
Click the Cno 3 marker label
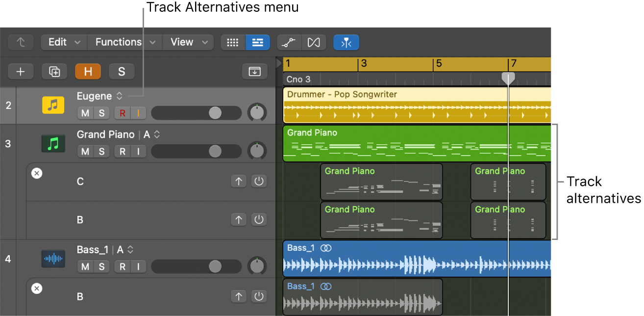click(x=298, y=79)
